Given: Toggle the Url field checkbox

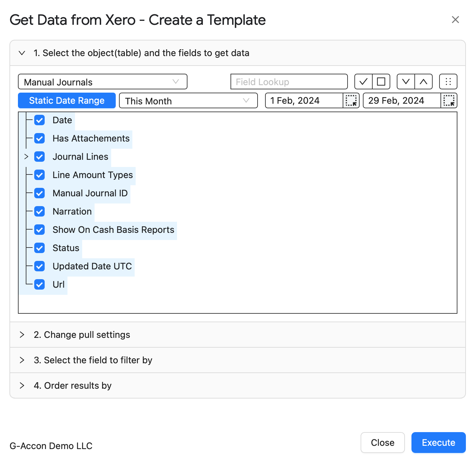Looking at the screenshot, I should tap(39, 284).
